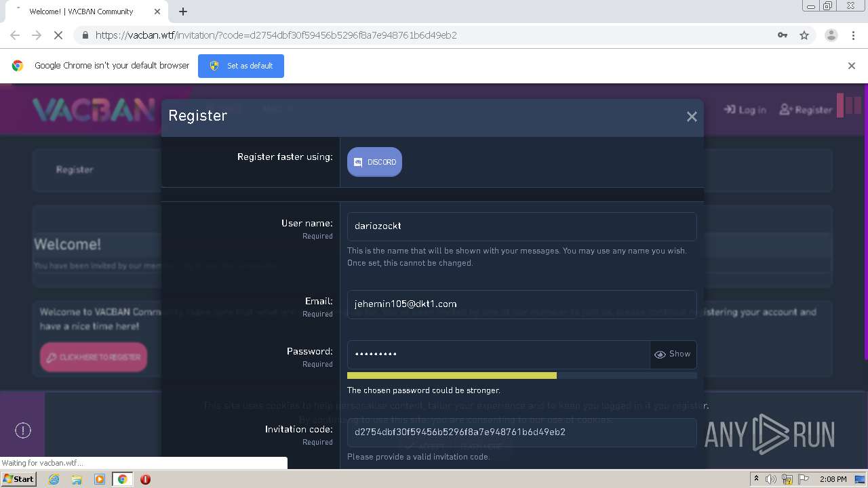The width and height of the screenshot is (868, 488).
Task: Open the Register link in header
Action: 806,110
